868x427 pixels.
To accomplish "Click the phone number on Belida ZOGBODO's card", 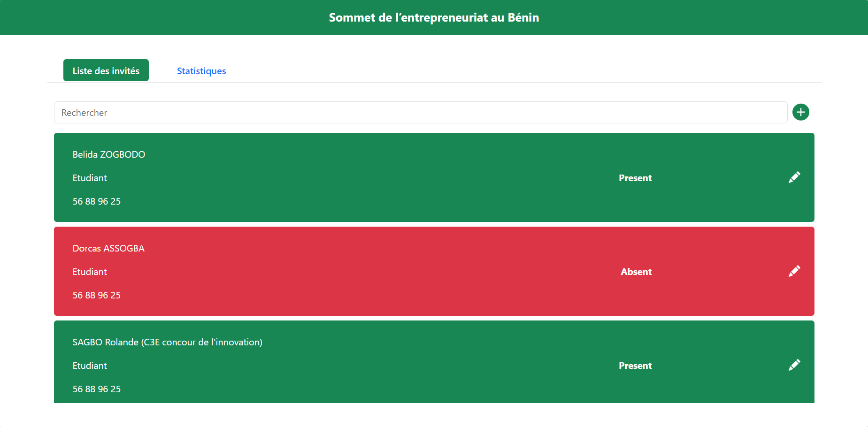I will (x=97, y=201).
